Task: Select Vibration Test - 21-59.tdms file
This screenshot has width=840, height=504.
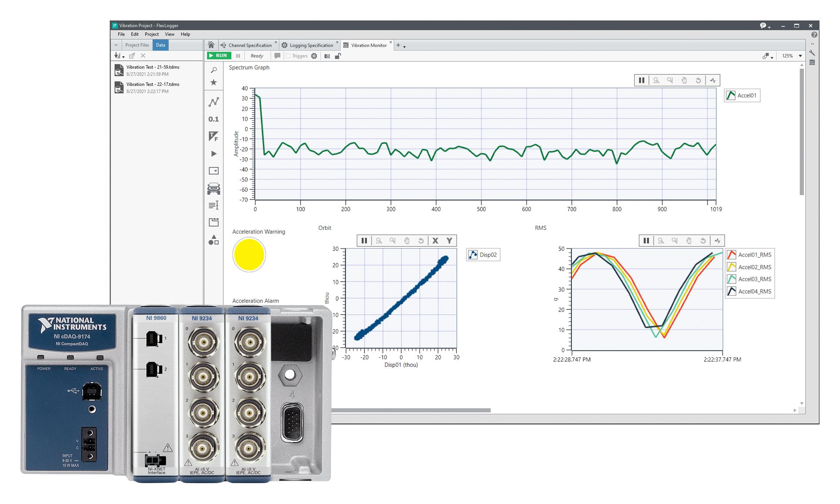Action: pyautogui.click(x=157, y=70)
